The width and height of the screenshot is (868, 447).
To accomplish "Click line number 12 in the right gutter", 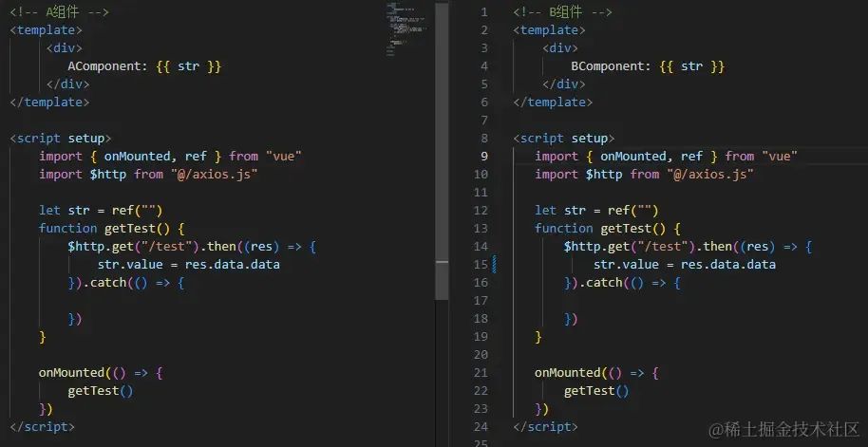I will pyautogui.click(x=481, y=211).
